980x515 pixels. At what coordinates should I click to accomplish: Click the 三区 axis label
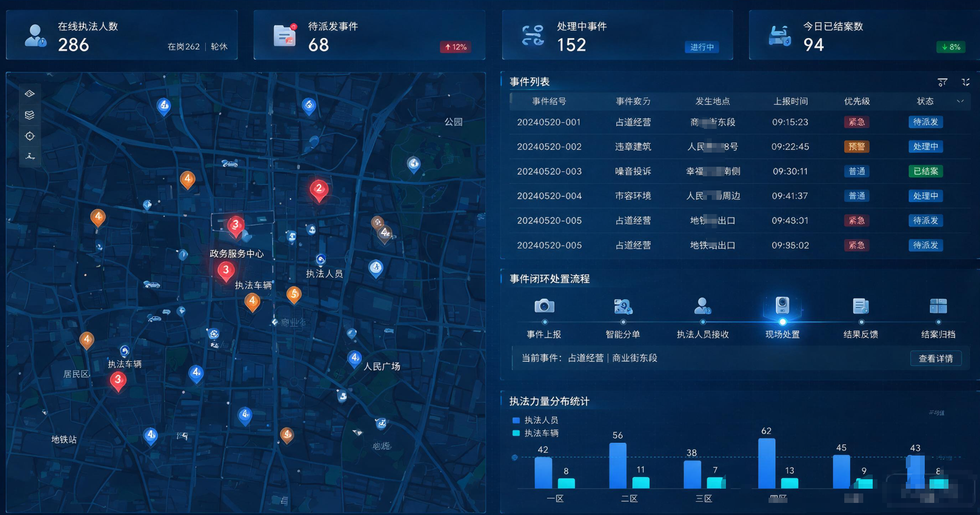[704, 499]
